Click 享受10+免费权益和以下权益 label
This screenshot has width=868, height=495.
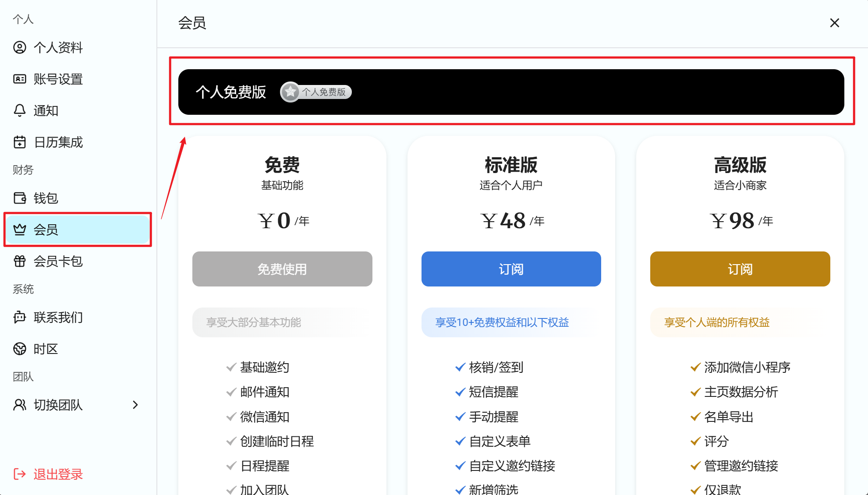[x=502, y=322]
